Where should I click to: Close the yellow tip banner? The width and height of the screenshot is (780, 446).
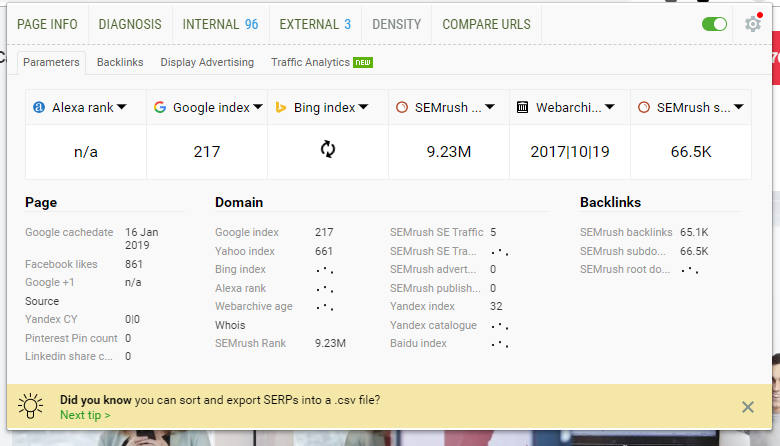(747, 406)
